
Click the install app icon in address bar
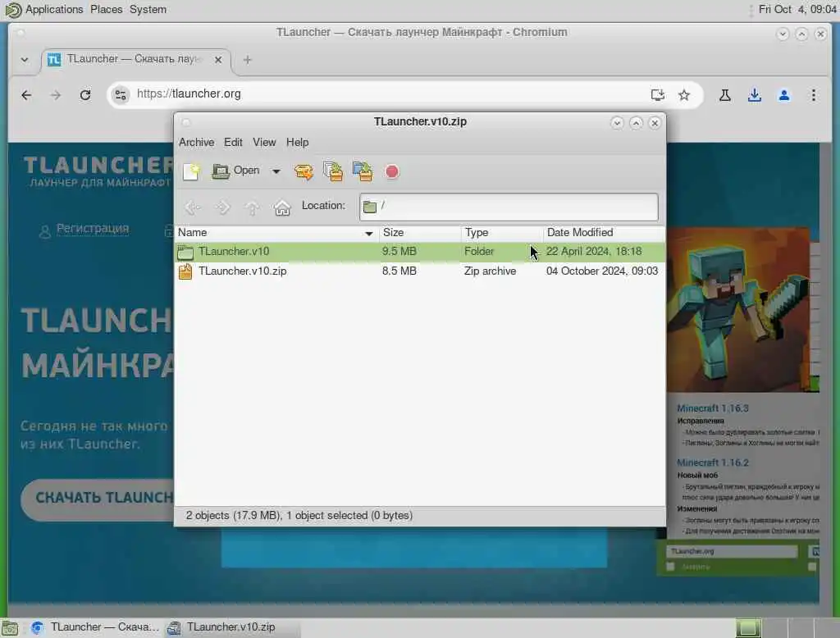click(x=657, y=95)
